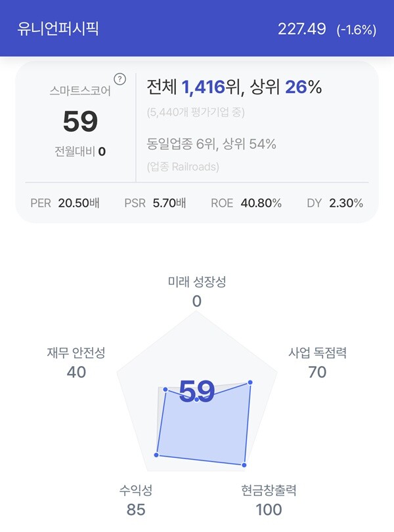Open the 동일업종 6위 industry rank
394x532 pixels.
181,144
